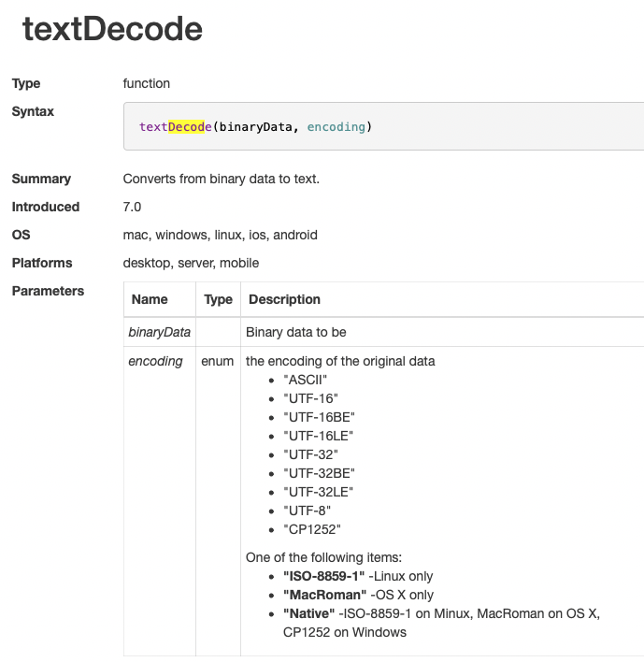
Task: Click the highlighted Decode text in syntax
Action: [x=186, y=126]
